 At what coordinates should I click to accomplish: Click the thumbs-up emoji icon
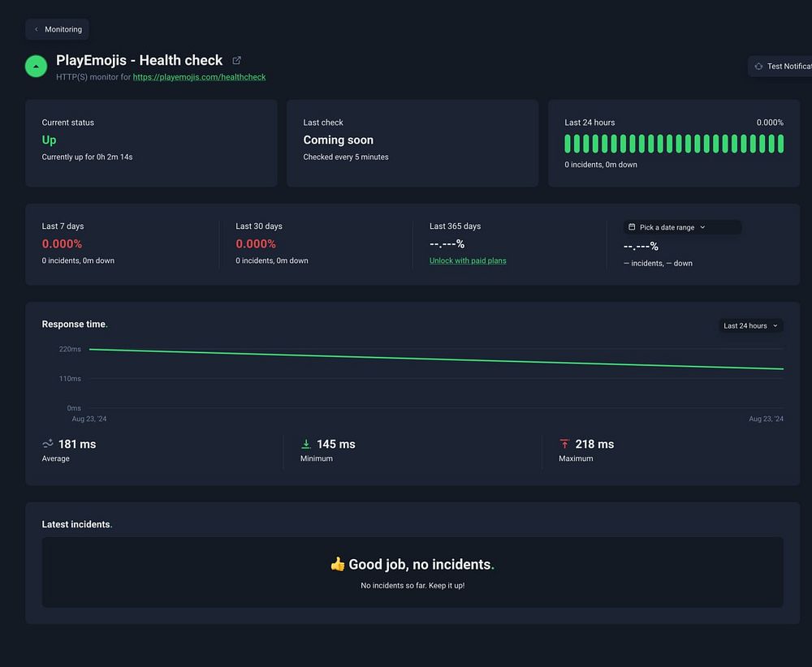(x=338, y=564)
